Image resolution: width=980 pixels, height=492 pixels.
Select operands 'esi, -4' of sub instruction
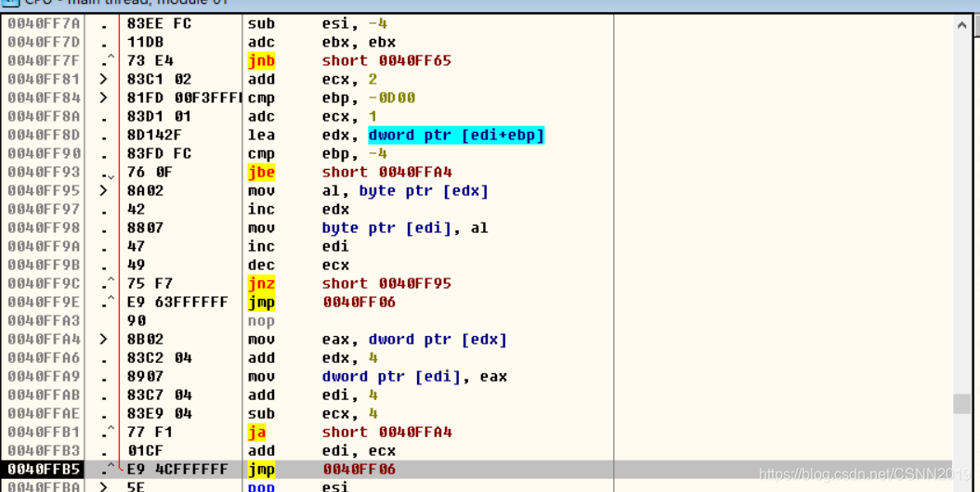pos(354,24)
